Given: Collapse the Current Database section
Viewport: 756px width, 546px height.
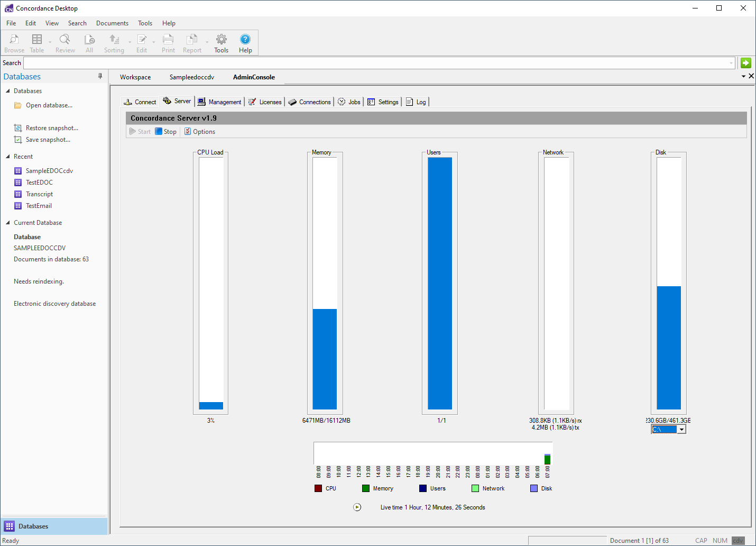Looking at the screenshot, I should pos(8,223).
